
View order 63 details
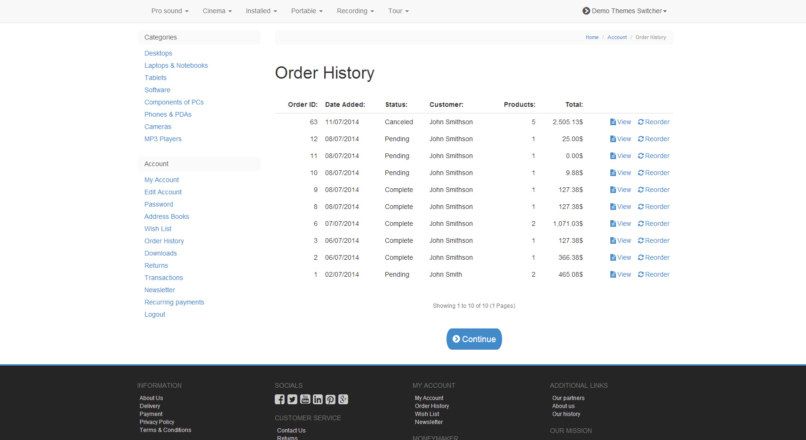pyautogui.click(x=620, y=122)
